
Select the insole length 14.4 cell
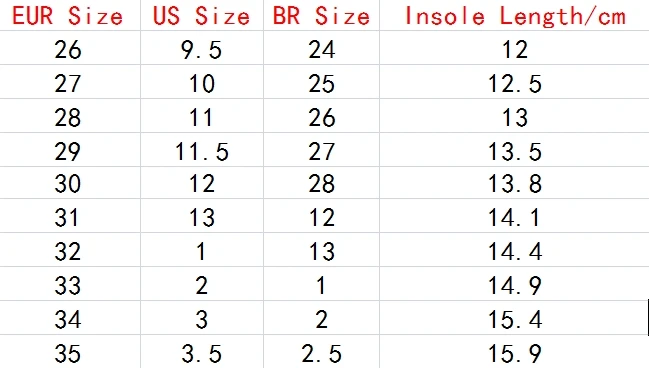pyautogui.click(x=514, y=250)
